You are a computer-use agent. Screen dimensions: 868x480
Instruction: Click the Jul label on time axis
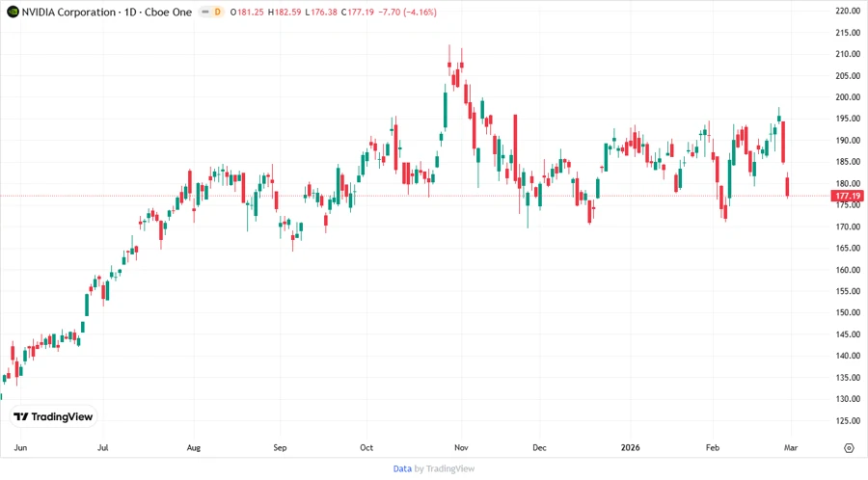(103, 447)
